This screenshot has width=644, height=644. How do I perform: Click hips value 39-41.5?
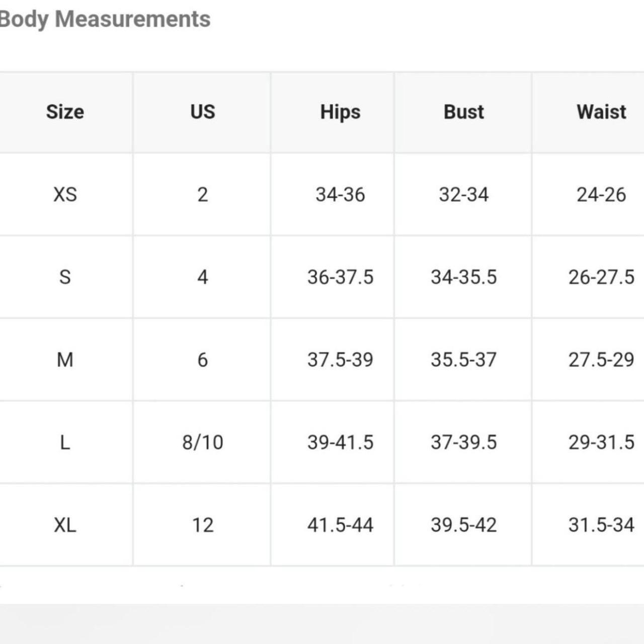[x=340, y=442]
